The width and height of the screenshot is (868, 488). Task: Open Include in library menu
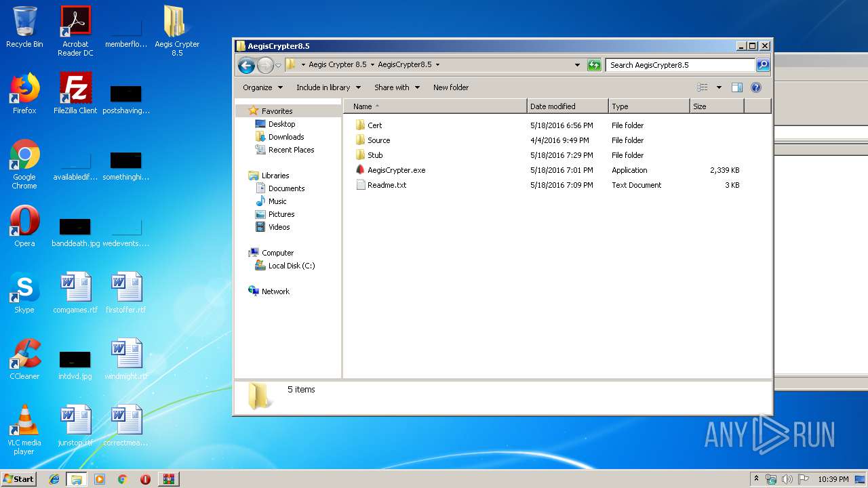328,87
